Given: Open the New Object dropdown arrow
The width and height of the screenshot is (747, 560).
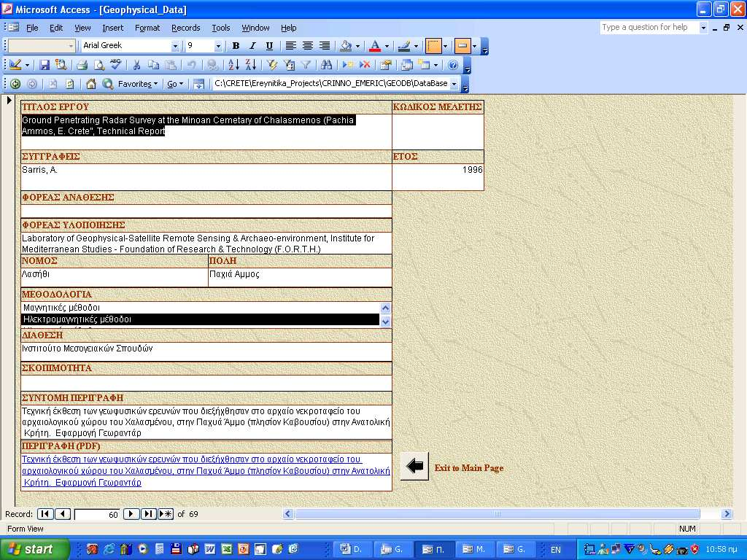Looking at the screenshot, I should 436,65.
